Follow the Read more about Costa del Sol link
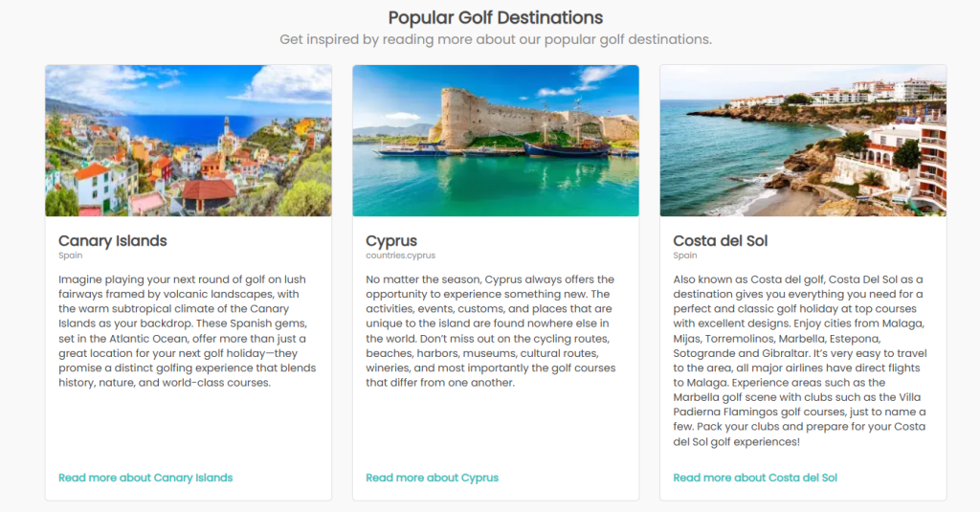The height and width of the screenshot is (512, 980). pos(755,478)
